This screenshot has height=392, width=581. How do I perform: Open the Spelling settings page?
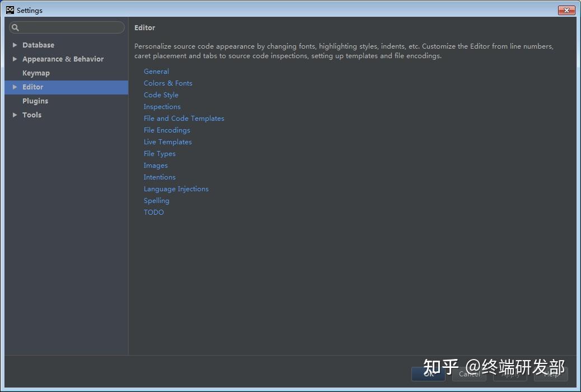click(156, 200)
